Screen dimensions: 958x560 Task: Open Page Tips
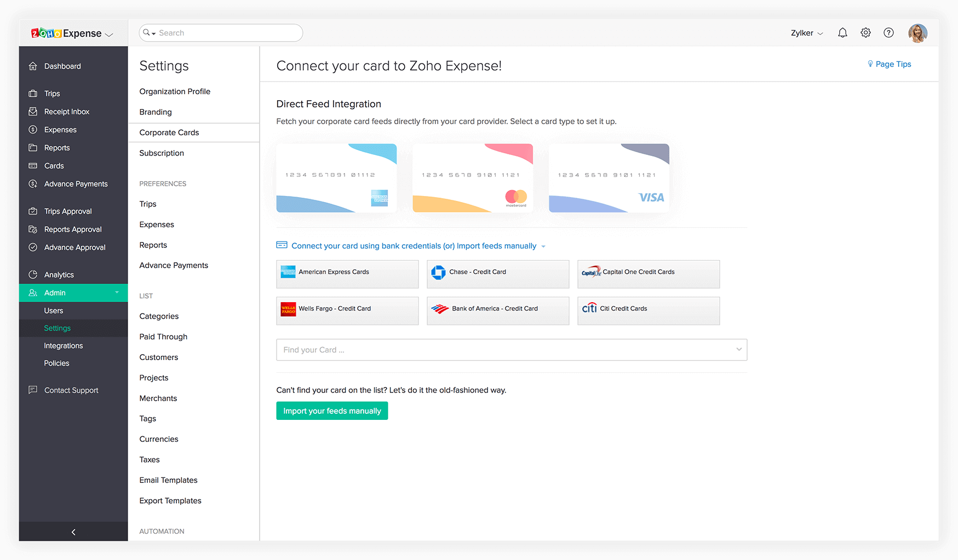pyautogui.click(x=889, y=64)
